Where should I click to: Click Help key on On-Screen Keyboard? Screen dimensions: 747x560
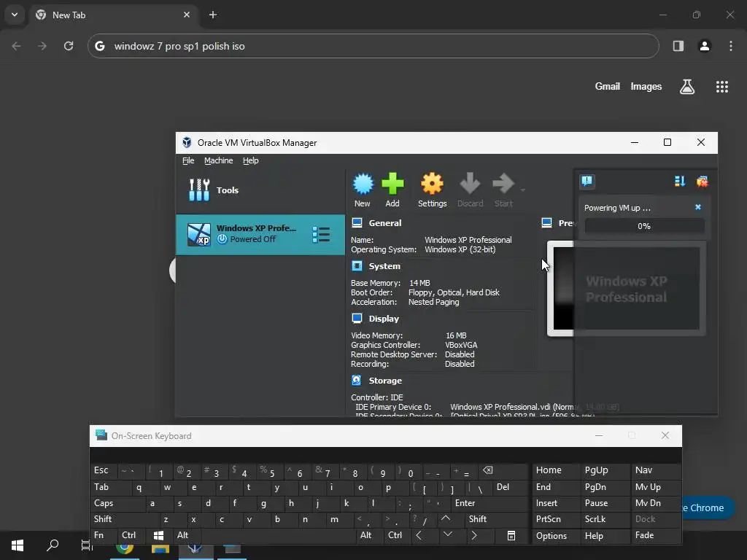tap(605, 536)
